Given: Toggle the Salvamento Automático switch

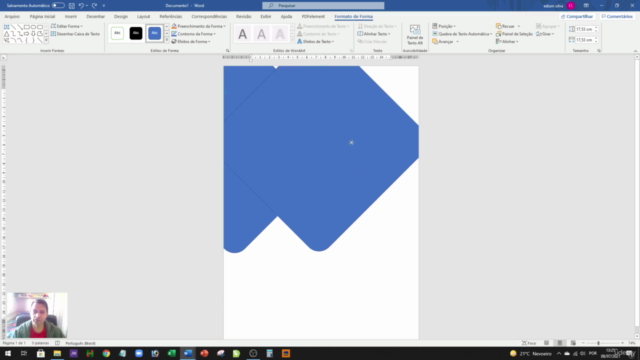Looking at the screenshot, I should tap(58, 6).
